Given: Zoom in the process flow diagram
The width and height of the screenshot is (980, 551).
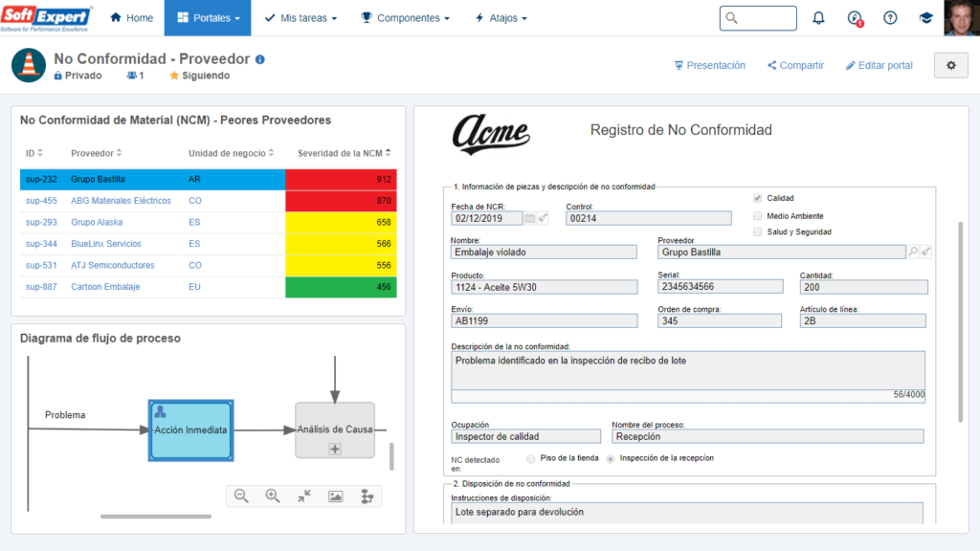Looking at the screenshot, I should click(x=273, y=496).
